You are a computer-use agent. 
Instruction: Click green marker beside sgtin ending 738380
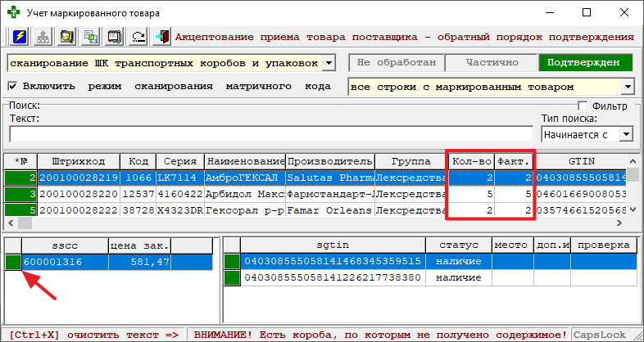point(233,277)
